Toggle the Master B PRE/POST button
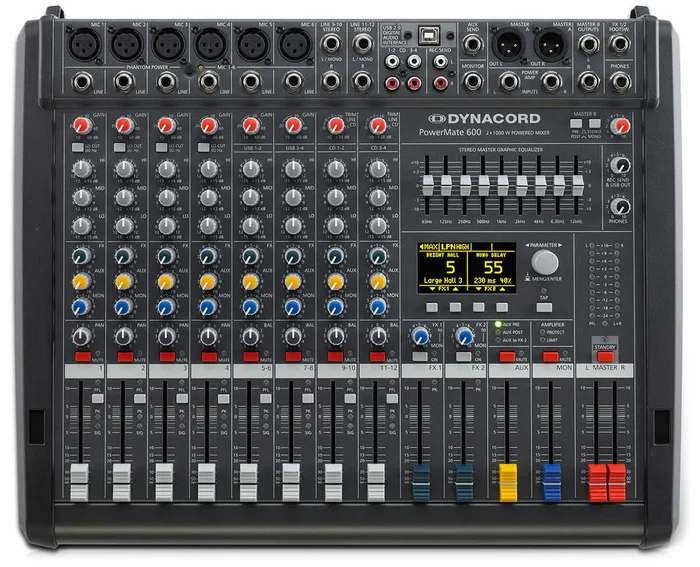This screenshot has height=567, width=700. pos(576,124)
